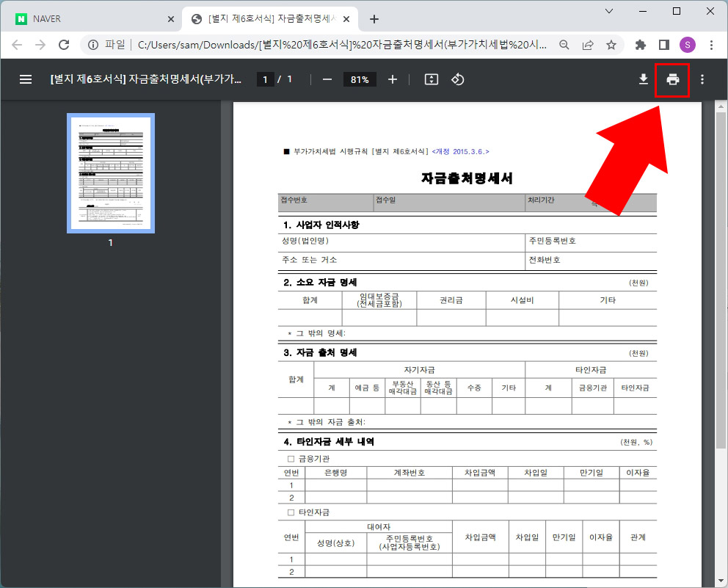Download the PDF file

tap(643, 79)
